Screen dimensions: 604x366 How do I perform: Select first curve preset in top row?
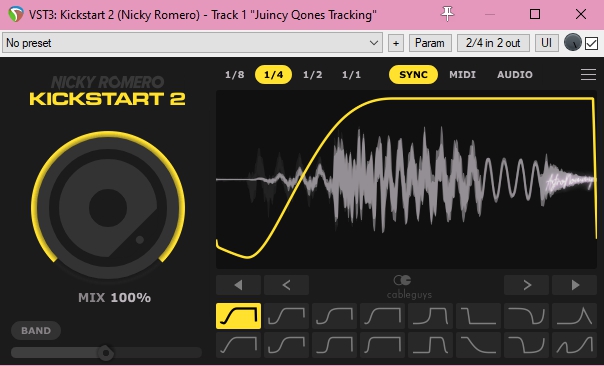(x=238, y=316)
